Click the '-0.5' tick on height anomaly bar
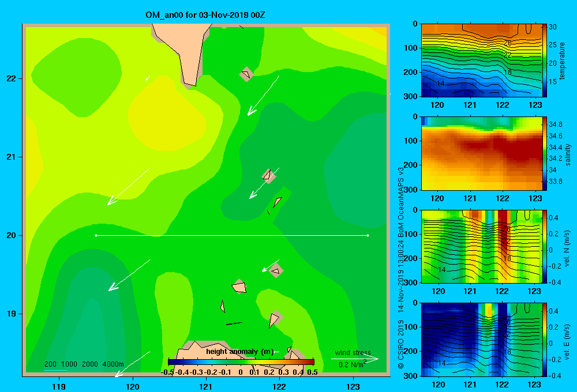Viewport: 577px width, 392px height. point(167,372)
